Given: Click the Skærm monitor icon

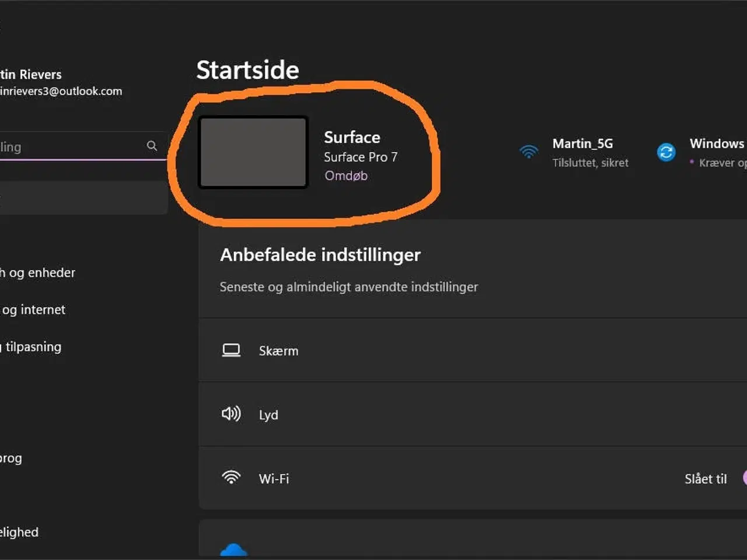Looking at the screenshot, I should pyautogui.click(x=231, y=350).
